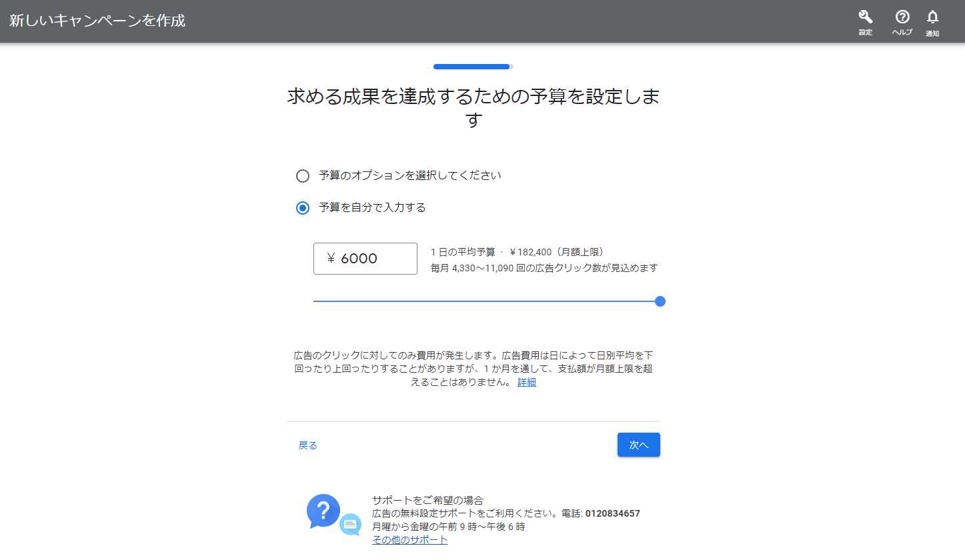Click the ¥182,400（月額上限） text
This screenshot has width=965, height=560.
(559, 252)
